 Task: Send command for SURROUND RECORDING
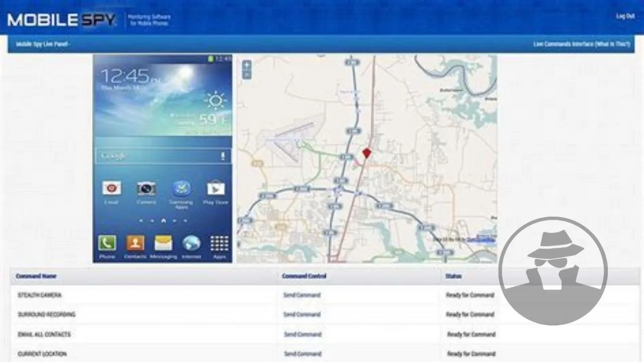click(x=302, y=315)
